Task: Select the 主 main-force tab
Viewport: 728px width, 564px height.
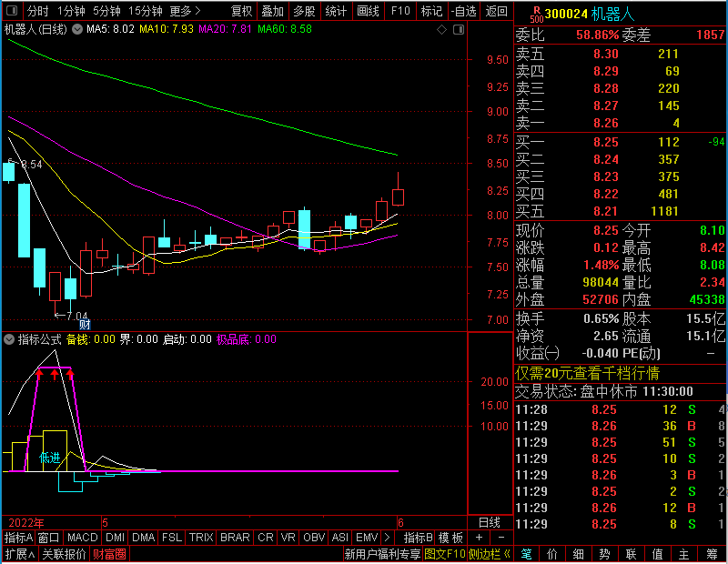Action: [684, 554]
